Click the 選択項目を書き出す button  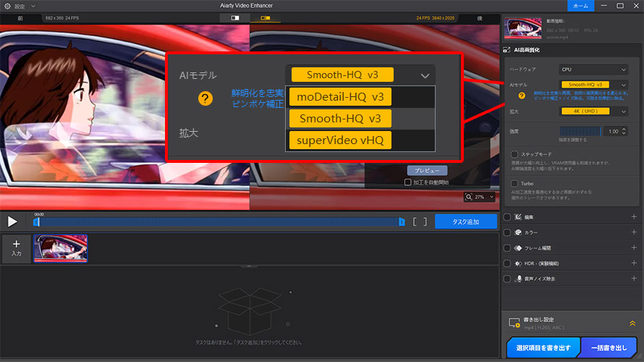[543, 348]
